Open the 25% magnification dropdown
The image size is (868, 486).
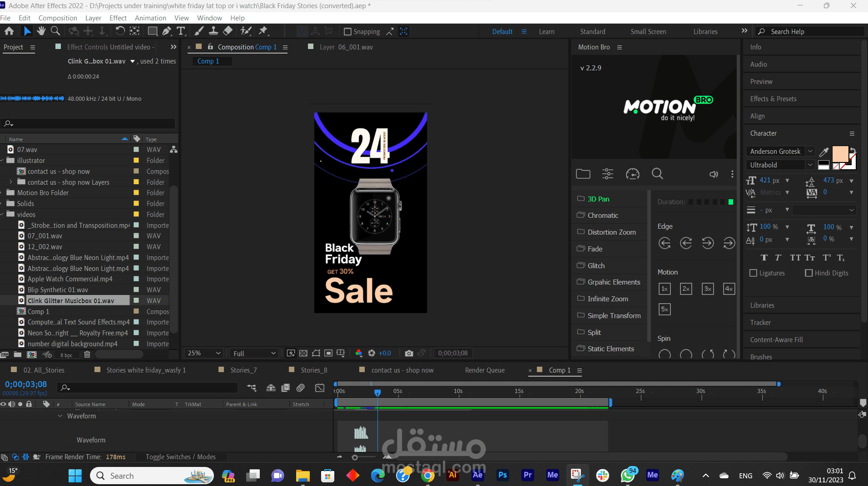(204, 353)
